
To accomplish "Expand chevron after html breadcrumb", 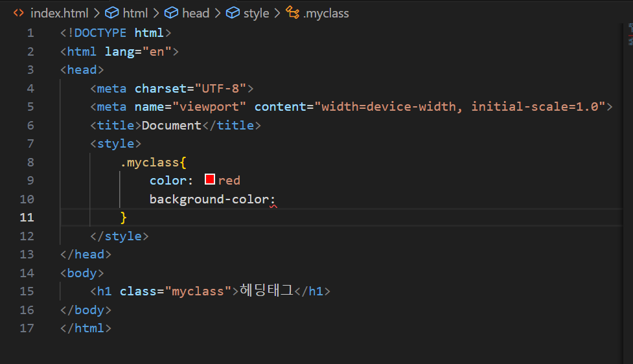I will pos(156,14).
